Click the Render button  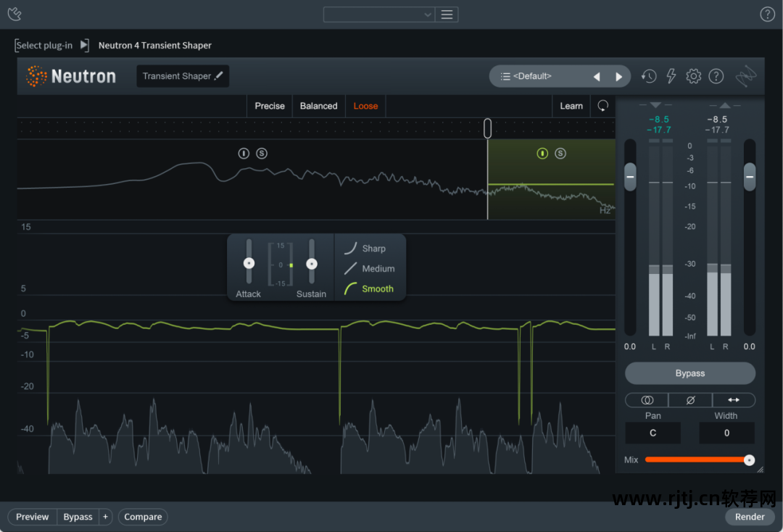point(750,517)
